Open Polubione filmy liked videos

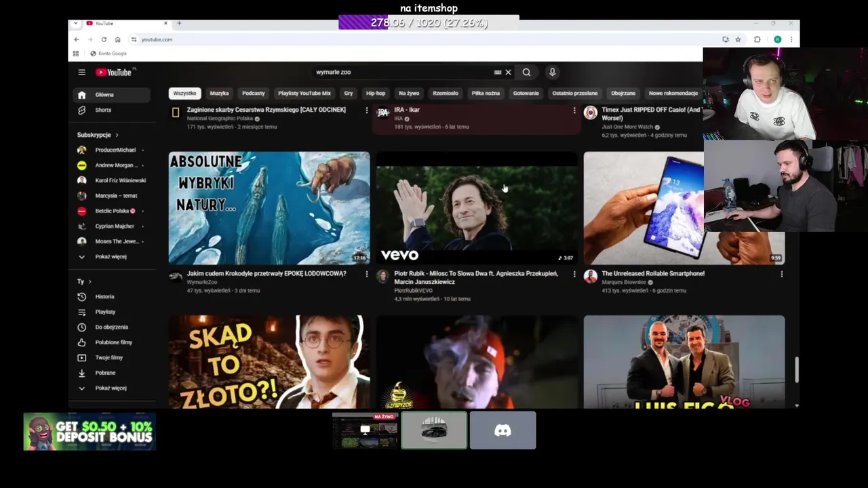point(112,342)
